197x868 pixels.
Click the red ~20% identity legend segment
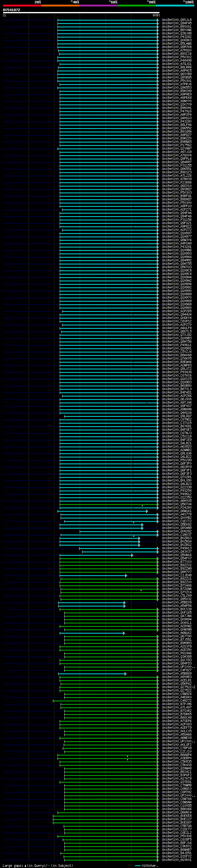(22, 6)
